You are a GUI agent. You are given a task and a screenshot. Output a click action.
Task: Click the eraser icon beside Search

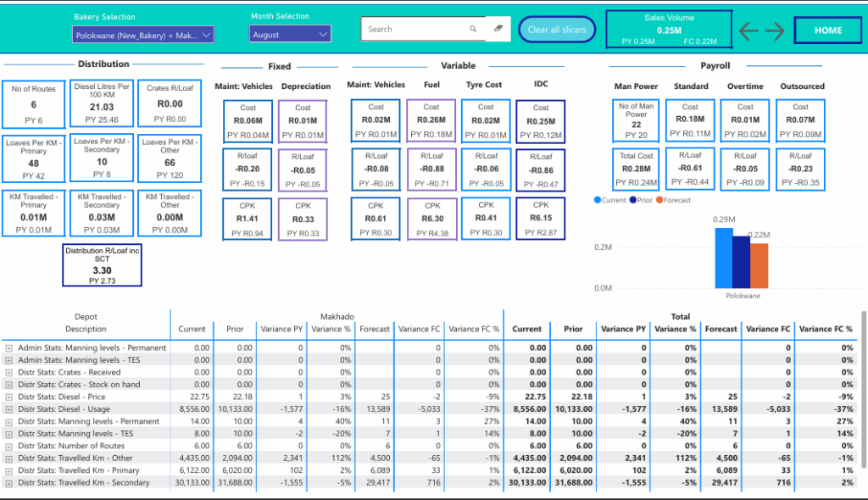(498, 29)
